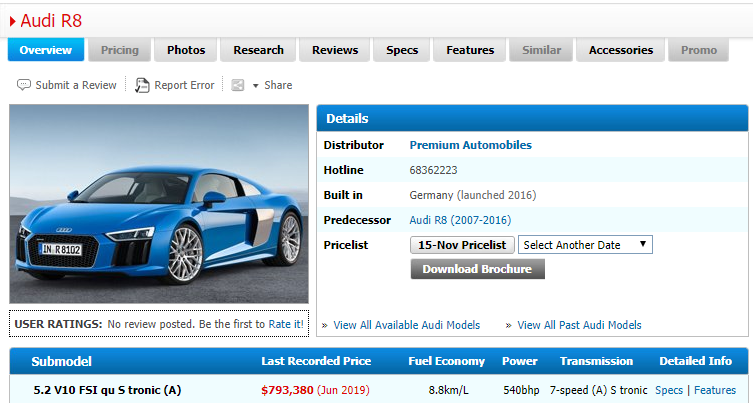Select the Similar tab
The image size is (753, 403).
pyautogui.click(x=541, y=50)
